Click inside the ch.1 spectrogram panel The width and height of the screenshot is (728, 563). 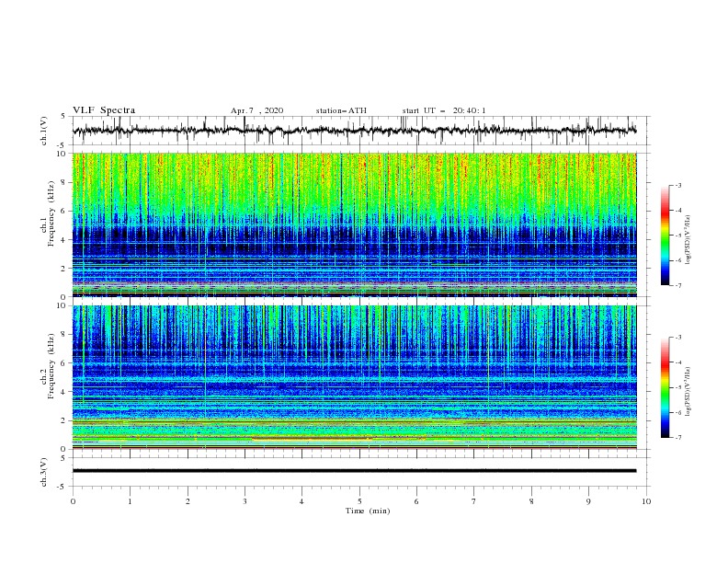pos(355,224)
